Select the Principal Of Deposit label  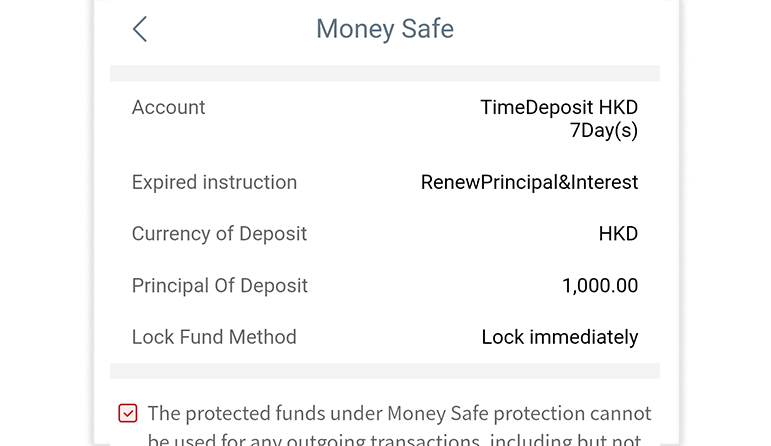[219, 286]
